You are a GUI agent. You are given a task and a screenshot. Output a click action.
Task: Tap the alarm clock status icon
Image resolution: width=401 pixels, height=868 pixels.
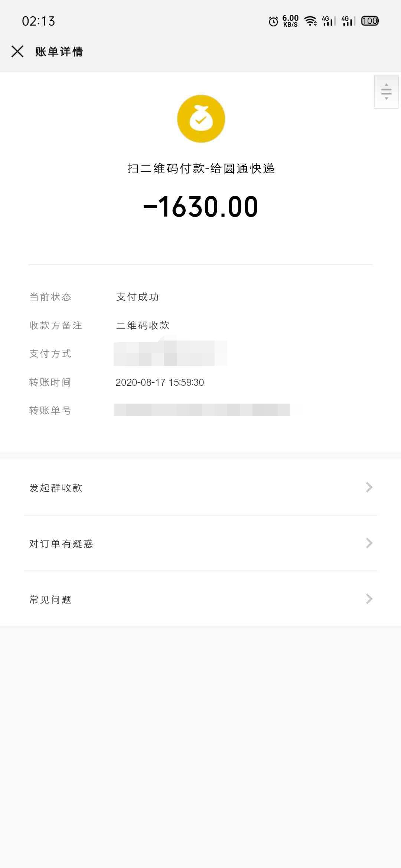coord(273,22)
